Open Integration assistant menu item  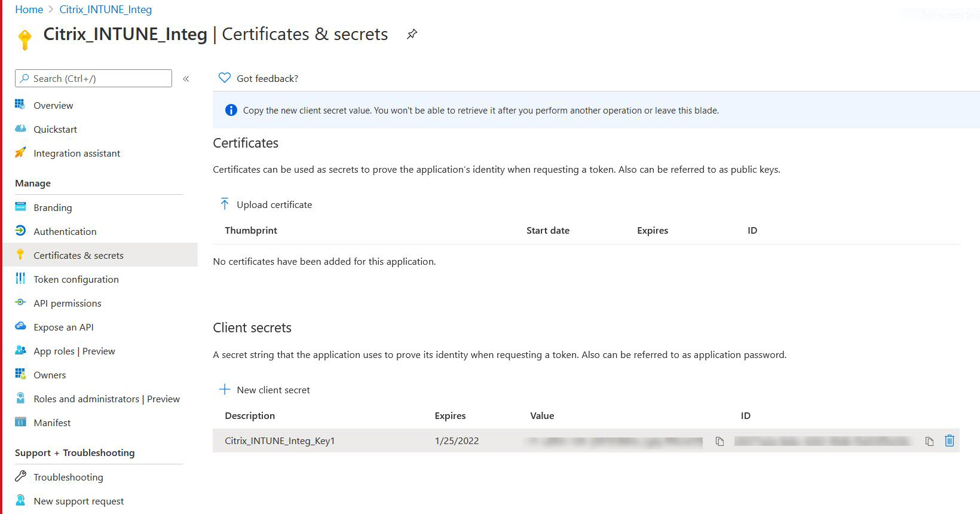tap(76, 154)
